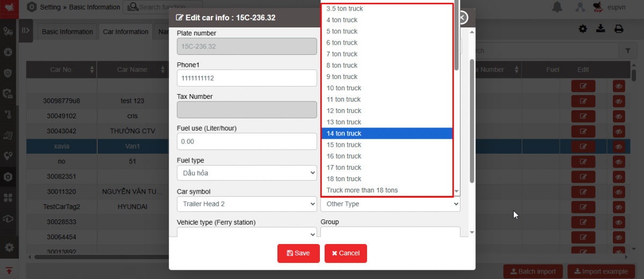Open the Vehicle type (Ferry station) dropdown
Viewport: 644px width, 279px height.
(246, 234)
